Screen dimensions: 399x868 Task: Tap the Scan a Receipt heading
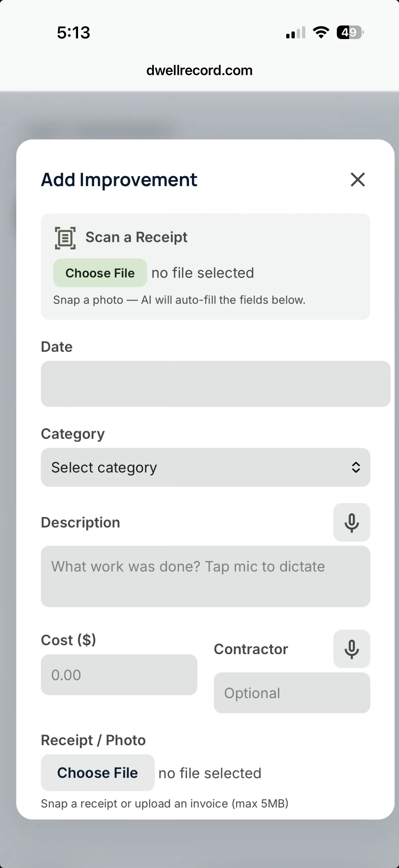[136, 237]
